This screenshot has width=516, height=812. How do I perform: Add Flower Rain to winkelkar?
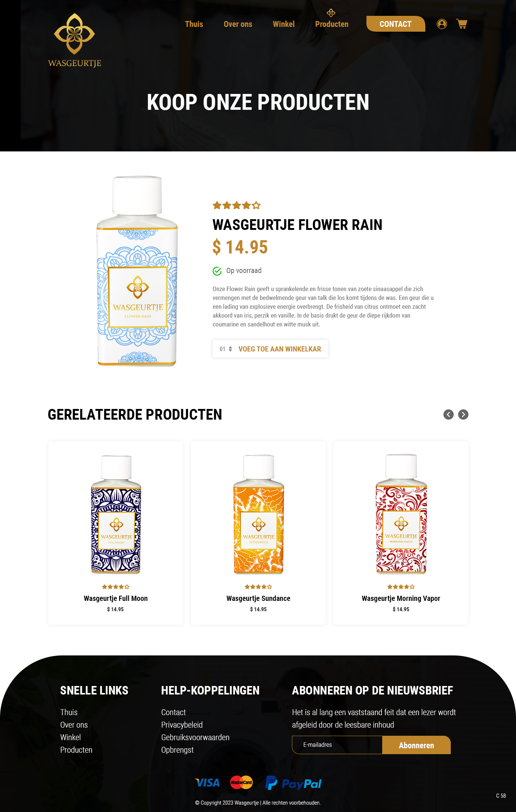pyautogui.click(x=280, y=349)
